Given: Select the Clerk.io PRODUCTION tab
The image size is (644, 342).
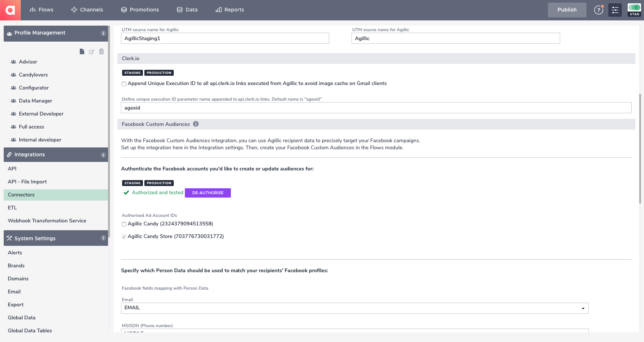Looking at the screenshot, I should 159,73.
